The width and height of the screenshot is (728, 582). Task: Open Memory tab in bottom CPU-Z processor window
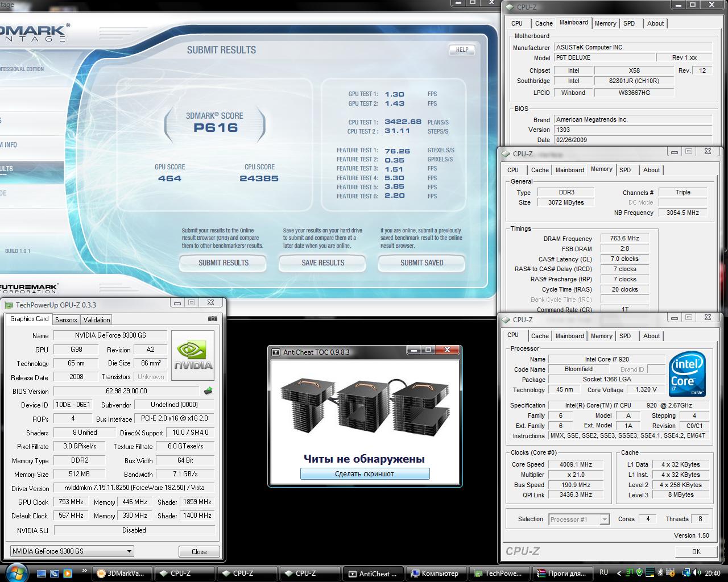click(x=601, y=336)
